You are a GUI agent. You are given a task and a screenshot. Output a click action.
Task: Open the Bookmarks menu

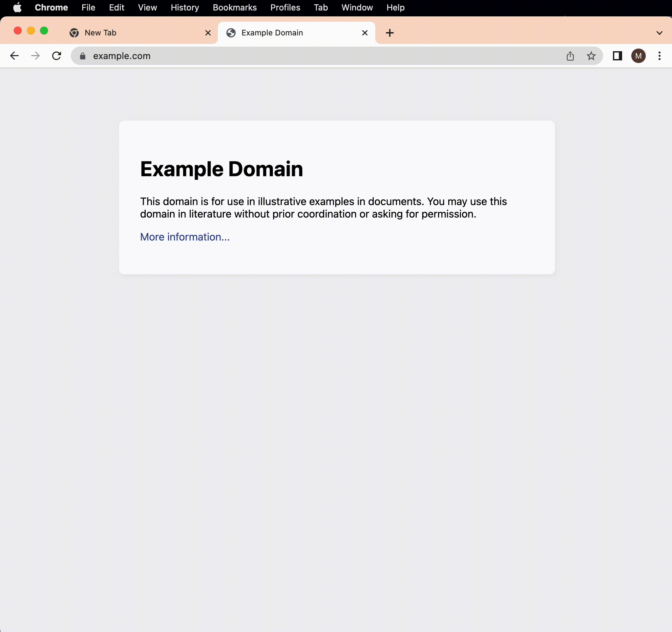point(235,8)
